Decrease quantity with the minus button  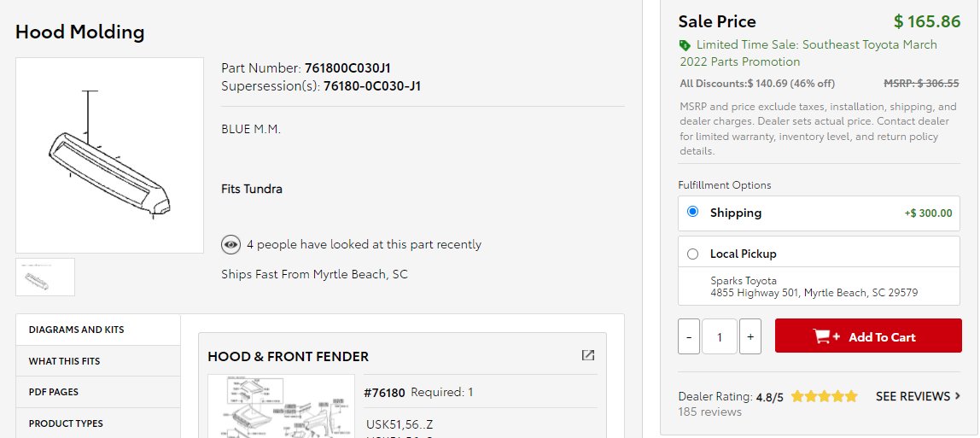pos(689,336)
